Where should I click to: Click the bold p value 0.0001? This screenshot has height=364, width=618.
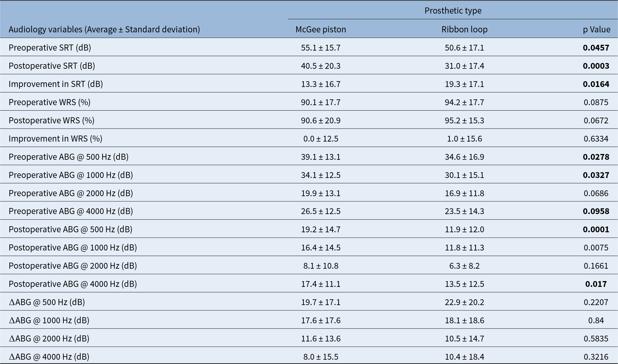[596, 229]
